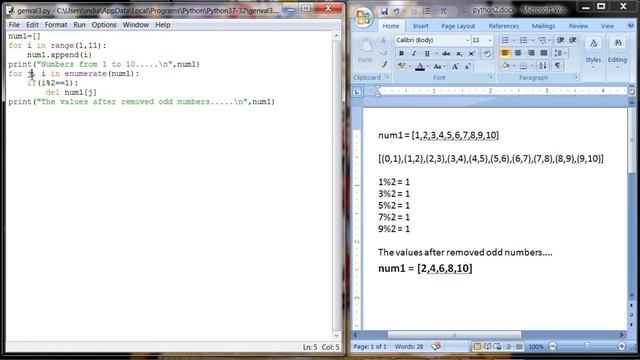Open the View tab in Word
640x360 pixels.
point(607,26)
